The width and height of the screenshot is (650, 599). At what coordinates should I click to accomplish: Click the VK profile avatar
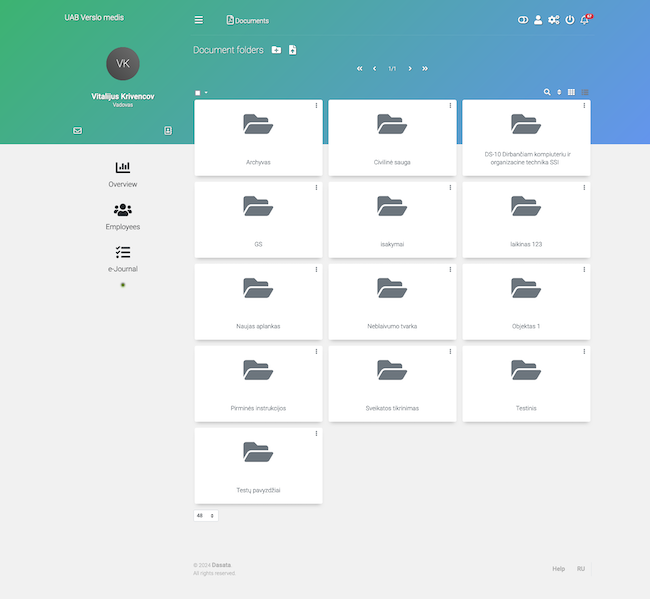123,63
